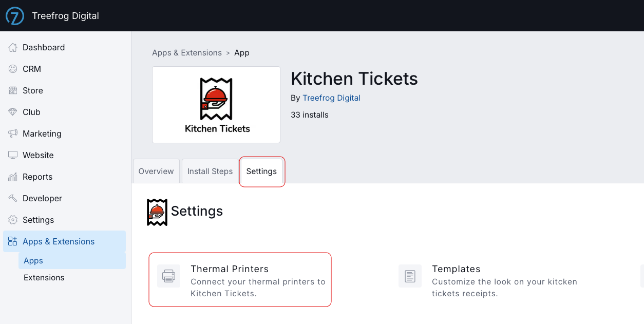The width and height of the screenshot is (644, 324).
Task: Click the Website monitor icon
Action: (x=13, y=155)
